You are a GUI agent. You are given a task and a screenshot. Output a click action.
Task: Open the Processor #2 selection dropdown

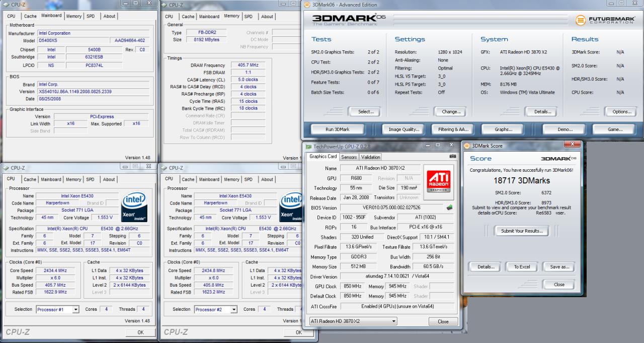coord(234,310)
